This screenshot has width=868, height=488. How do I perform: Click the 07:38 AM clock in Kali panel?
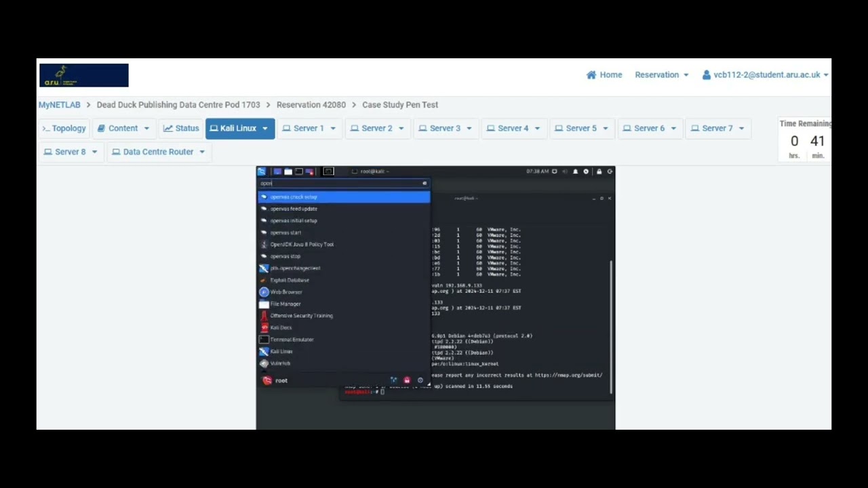(537, 171)
